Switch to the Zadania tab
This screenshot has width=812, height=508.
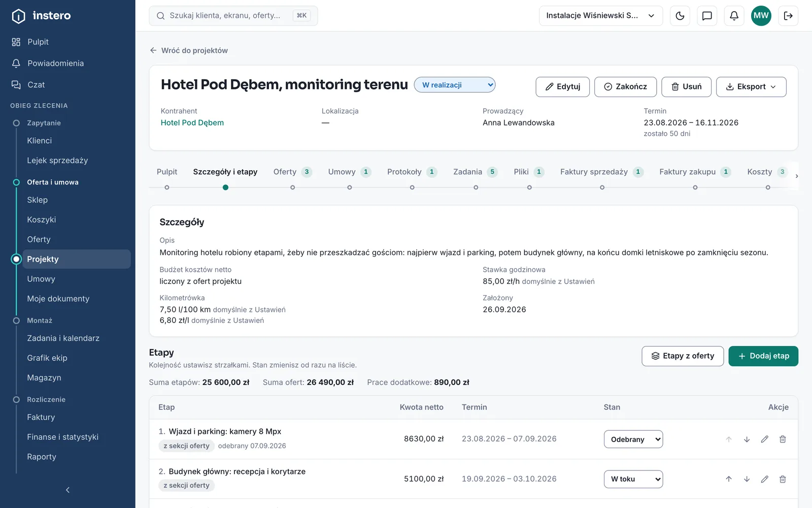[x=476, y=172]
